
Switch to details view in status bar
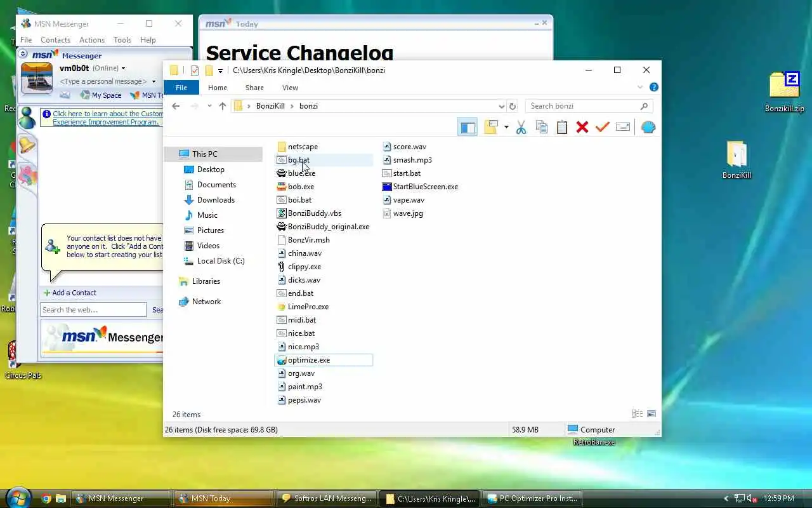click(638, 414)
